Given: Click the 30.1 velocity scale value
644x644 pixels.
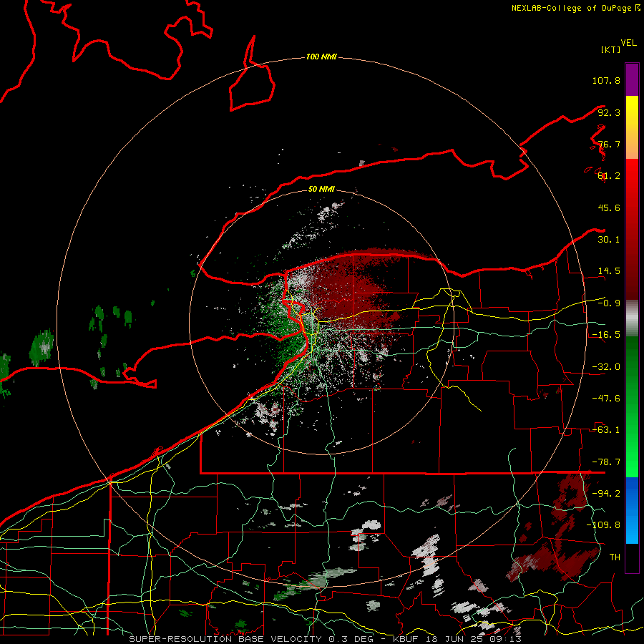Looking at the screenshot, I should click(609, 240).
